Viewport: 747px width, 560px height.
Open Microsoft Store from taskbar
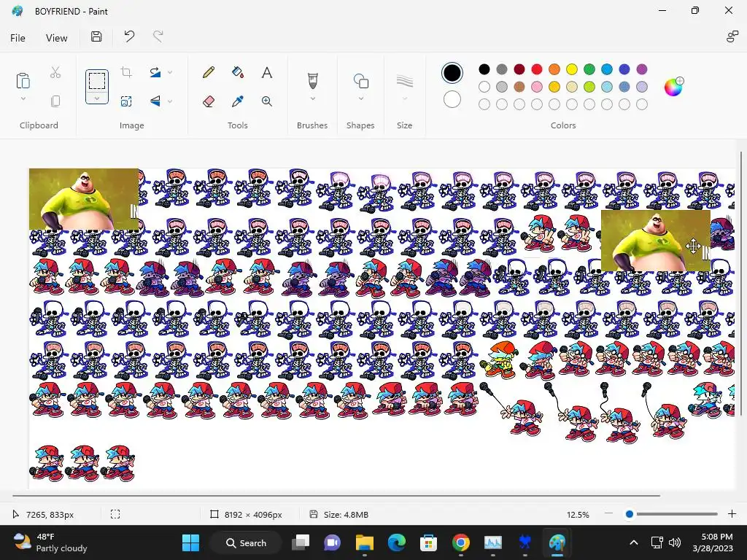tap(428, 542)
